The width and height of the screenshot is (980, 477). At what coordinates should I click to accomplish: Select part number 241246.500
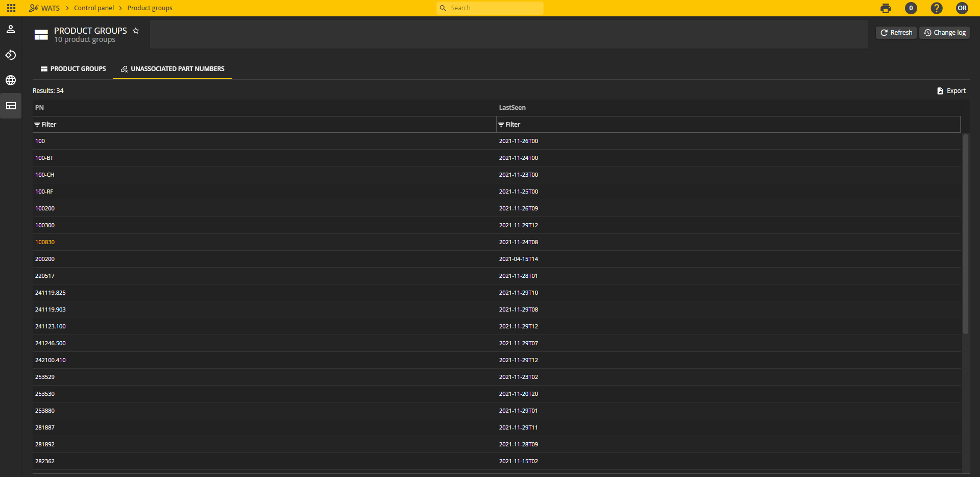[51, 344]
